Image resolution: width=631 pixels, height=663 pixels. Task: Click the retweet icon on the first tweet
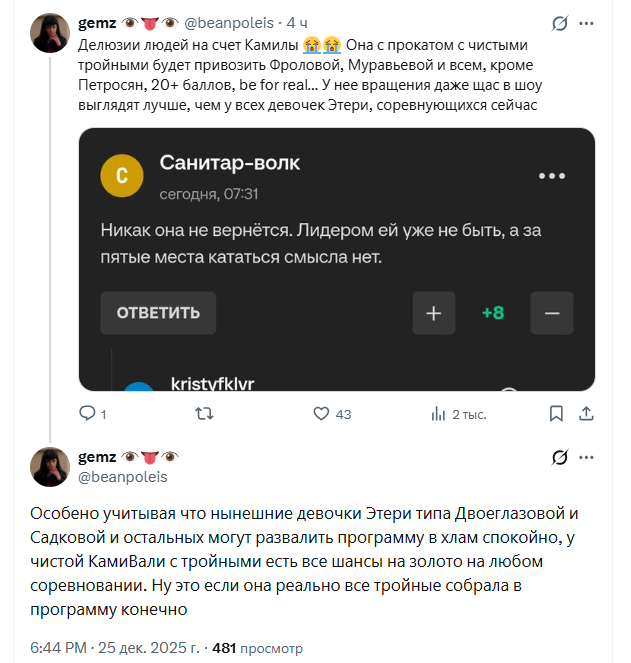(x=203, y=413)
